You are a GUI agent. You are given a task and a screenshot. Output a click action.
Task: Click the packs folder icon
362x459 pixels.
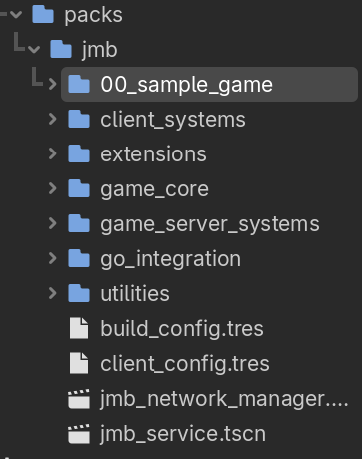tap(43, 14)
